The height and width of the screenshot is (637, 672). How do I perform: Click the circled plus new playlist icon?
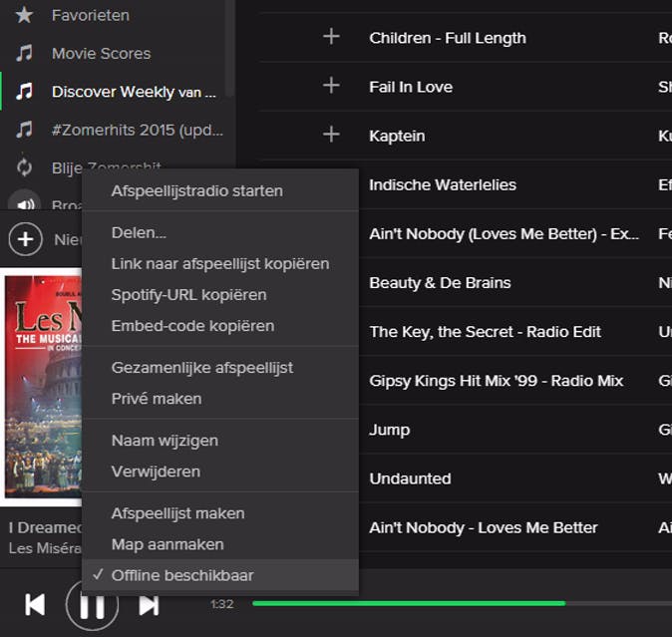point(26,239)
